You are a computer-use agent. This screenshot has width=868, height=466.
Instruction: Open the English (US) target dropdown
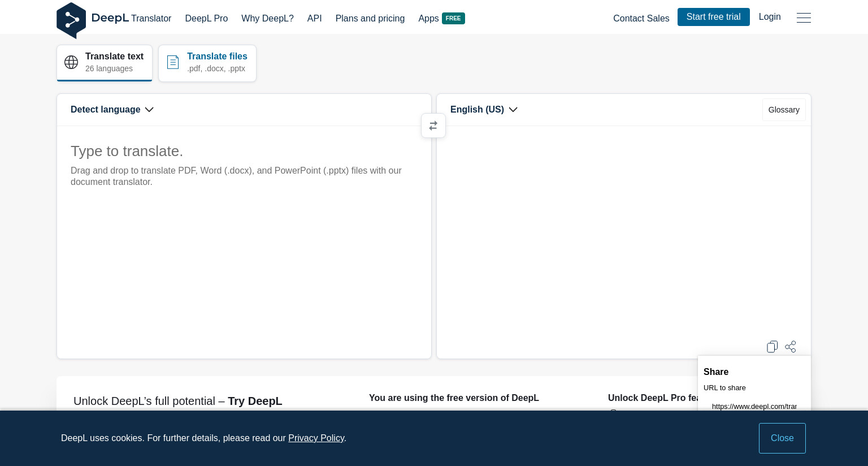[x=484, y=110]
